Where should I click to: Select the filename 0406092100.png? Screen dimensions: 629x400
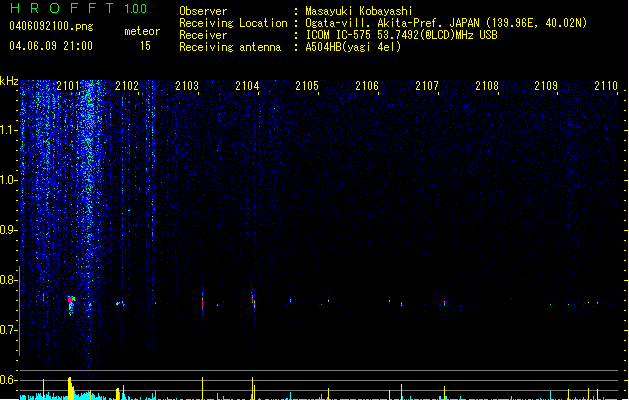tap(51, 26)
